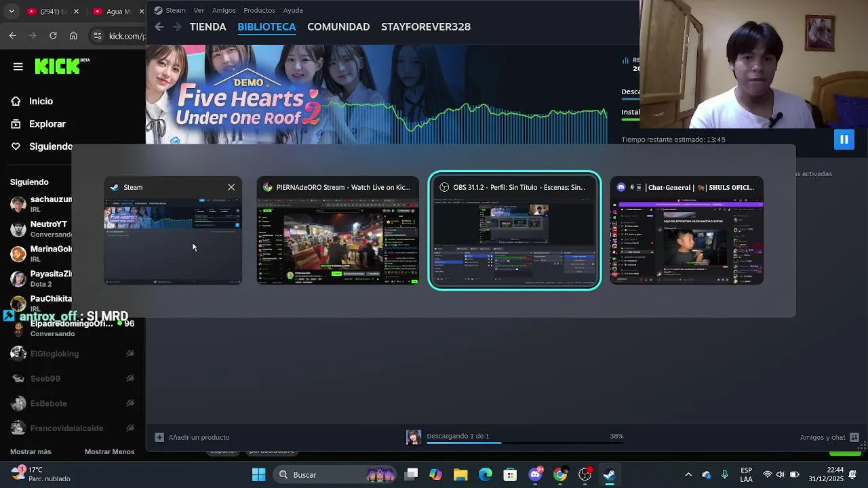This screenshot has width=868, height=488.
Task: Open COMUNIDAD tab in Steam
Action: [338, 27]
